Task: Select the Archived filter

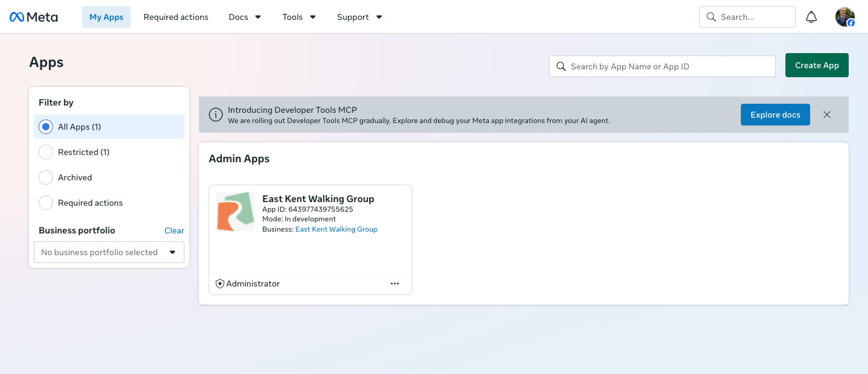Action: point(109,177)
